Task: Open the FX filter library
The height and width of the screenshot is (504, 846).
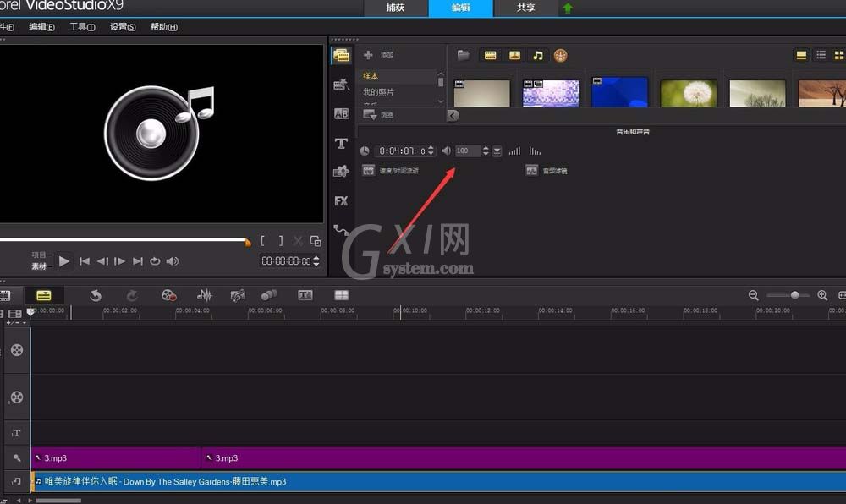Action: 341,201
